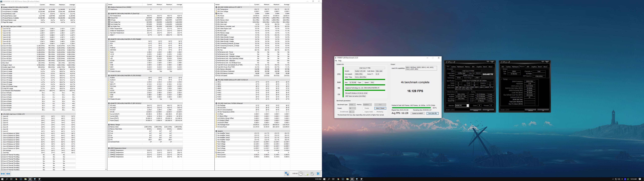Reset the HWiNFO elapsed time clock icon

click(x=301, y=174)
